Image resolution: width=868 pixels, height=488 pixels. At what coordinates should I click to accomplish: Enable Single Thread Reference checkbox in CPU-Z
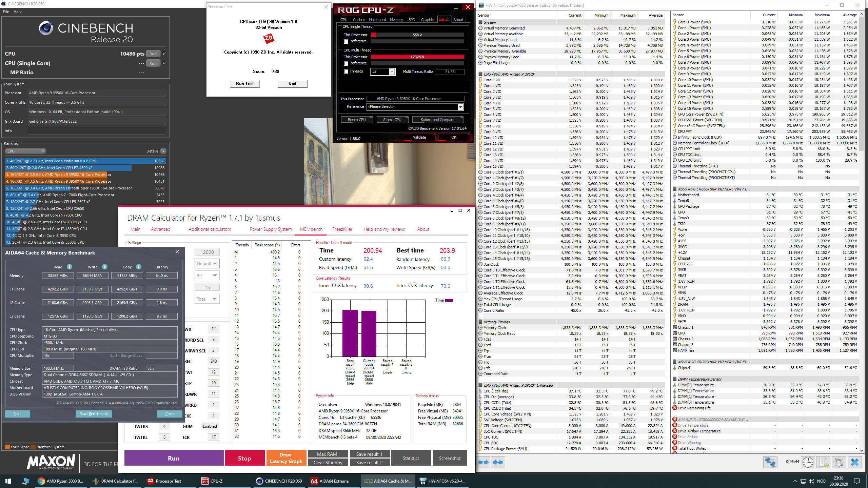point(346,41)
